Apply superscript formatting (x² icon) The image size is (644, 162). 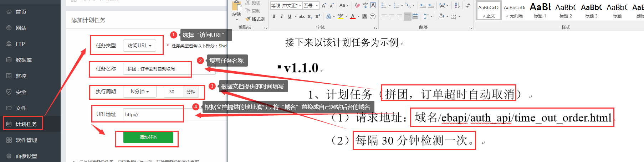pyautogui.click(x=318, y=16)
